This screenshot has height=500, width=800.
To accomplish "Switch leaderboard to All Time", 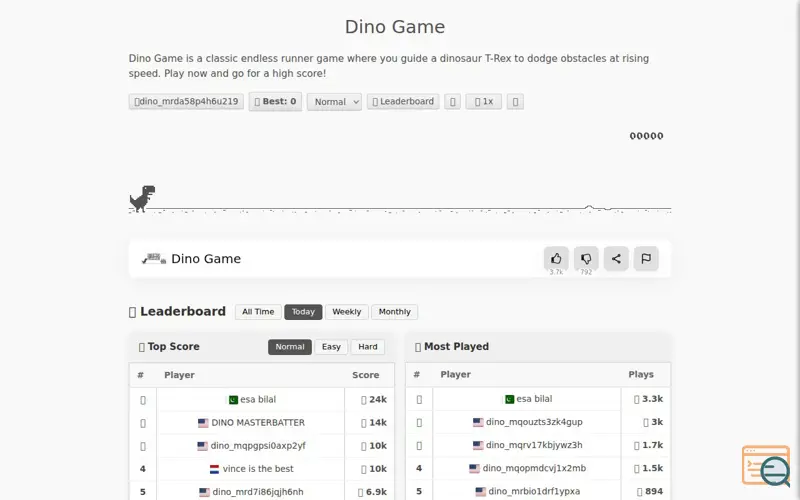I will tap(258, 312).
